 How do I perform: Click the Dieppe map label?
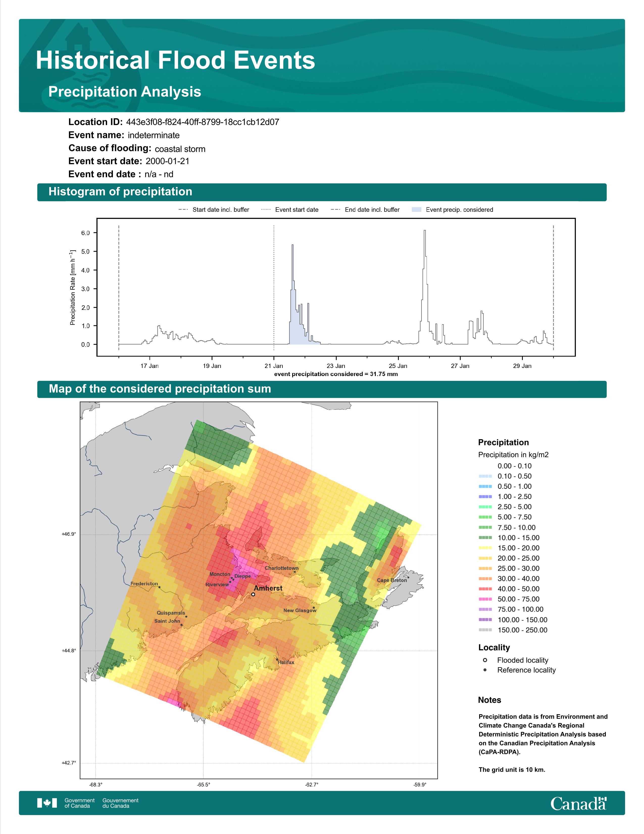[x=243, y=576]
